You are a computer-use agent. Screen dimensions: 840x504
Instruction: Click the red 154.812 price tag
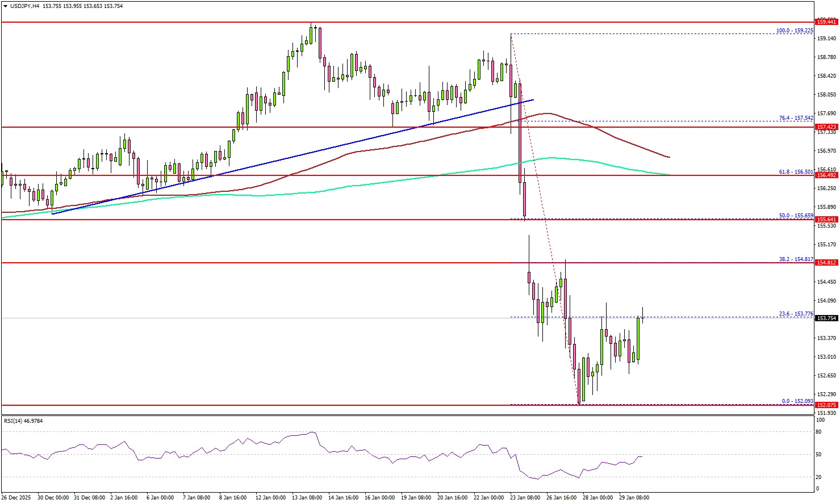pyautogui.click(x=826, y=263)
